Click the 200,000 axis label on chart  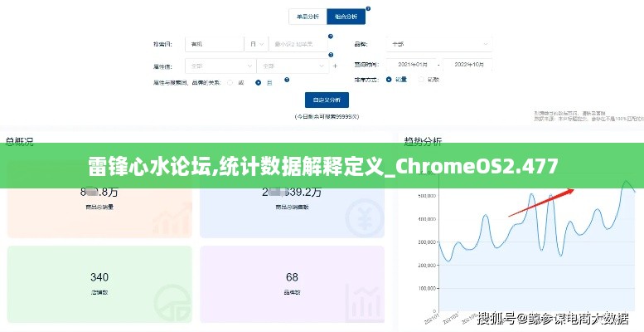pyautogui.click(x=427, y=266)
